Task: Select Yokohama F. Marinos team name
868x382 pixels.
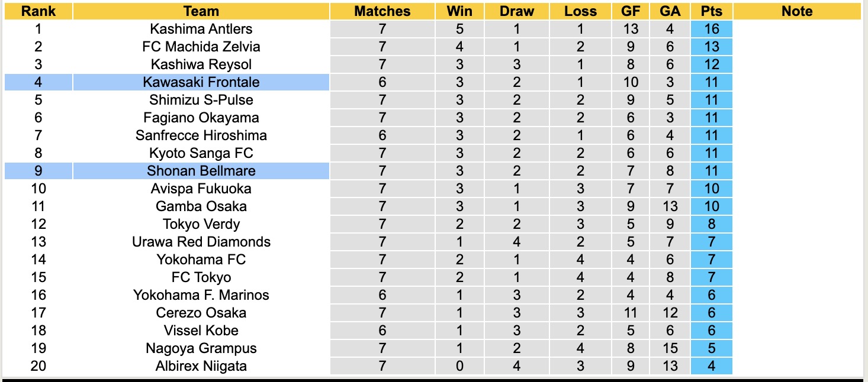Action: (x=201, y=295)
